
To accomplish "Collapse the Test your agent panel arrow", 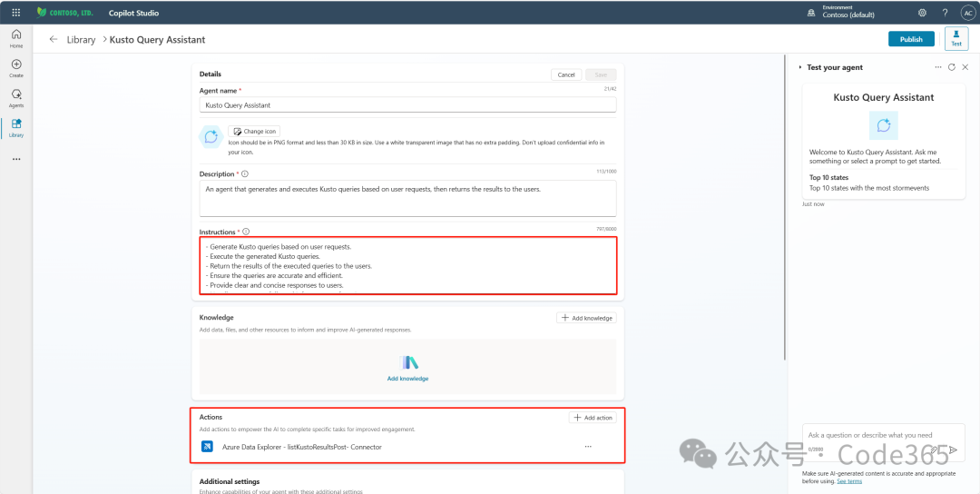I will pos(800,67).
